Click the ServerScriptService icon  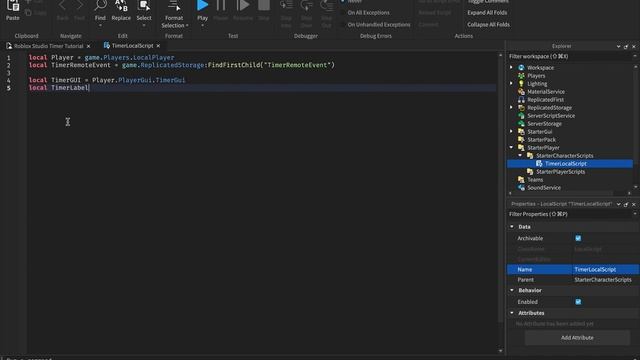(521, 116)
